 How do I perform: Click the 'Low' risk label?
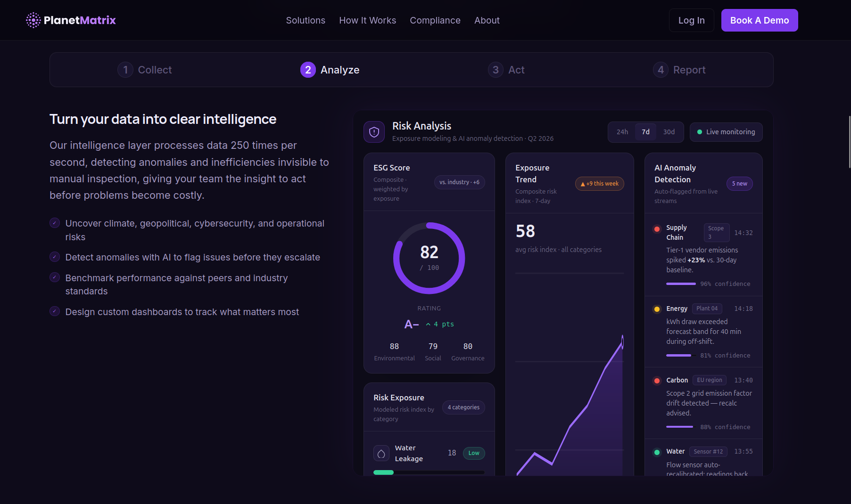point(474,453)
